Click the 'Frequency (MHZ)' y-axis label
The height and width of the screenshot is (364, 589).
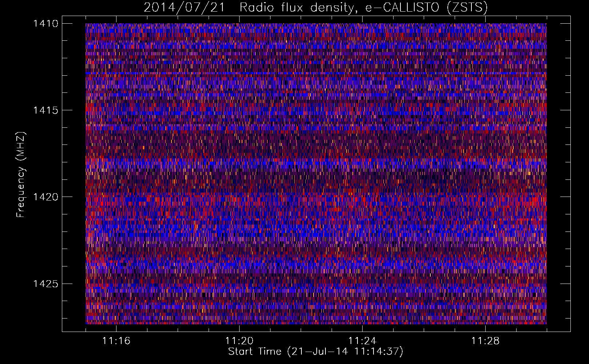(x=21, y=175)
